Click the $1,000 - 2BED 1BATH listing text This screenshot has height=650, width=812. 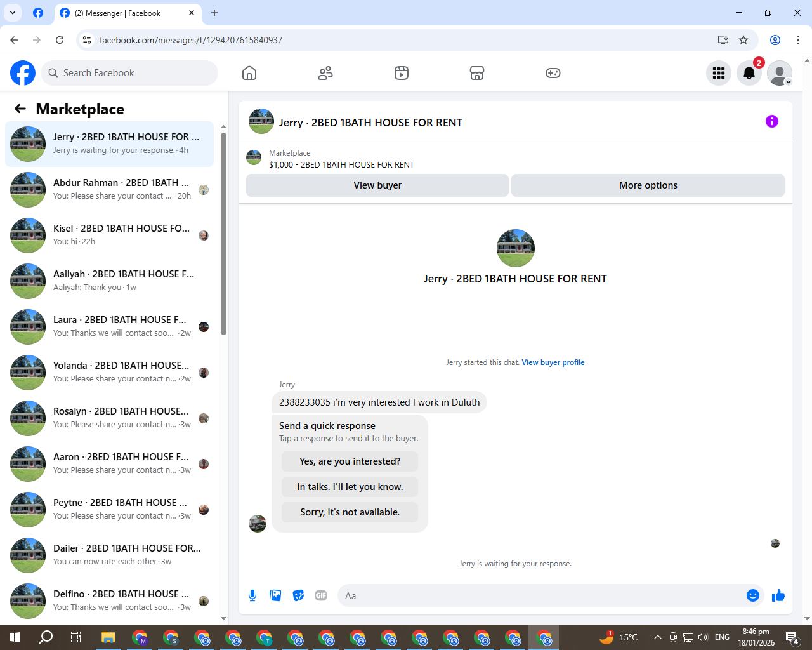pyautogui.click(x=341, y=164)
